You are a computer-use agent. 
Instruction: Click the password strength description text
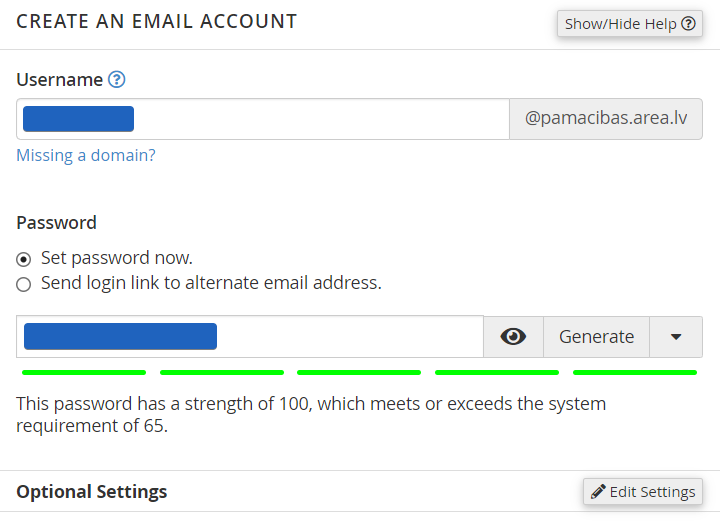click(311, 415)
